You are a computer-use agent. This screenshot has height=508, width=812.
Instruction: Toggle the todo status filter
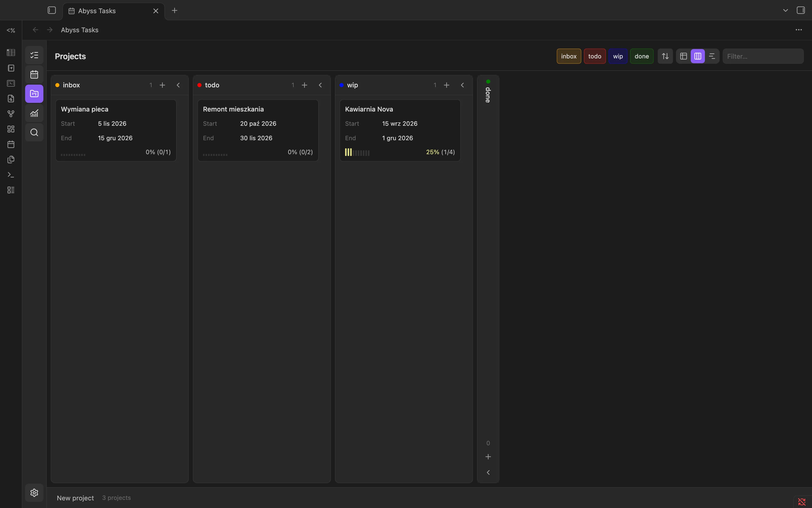595,56
